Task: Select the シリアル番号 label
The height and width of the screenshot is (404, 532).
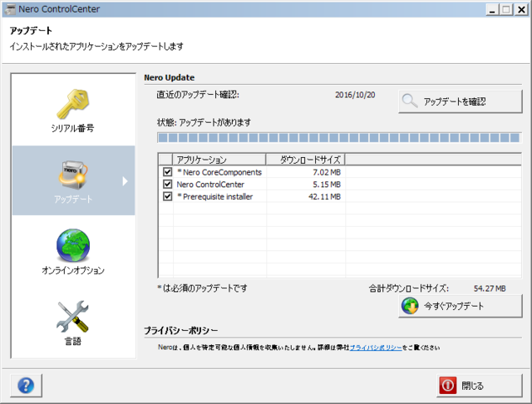Action: point(72,128)
